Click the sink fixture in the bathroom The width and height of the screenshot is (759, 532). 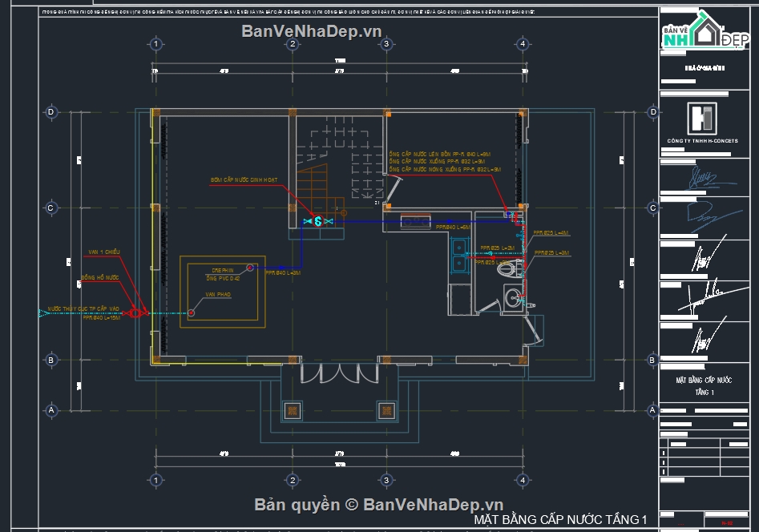pyautogui.click(x=513, y=297)
